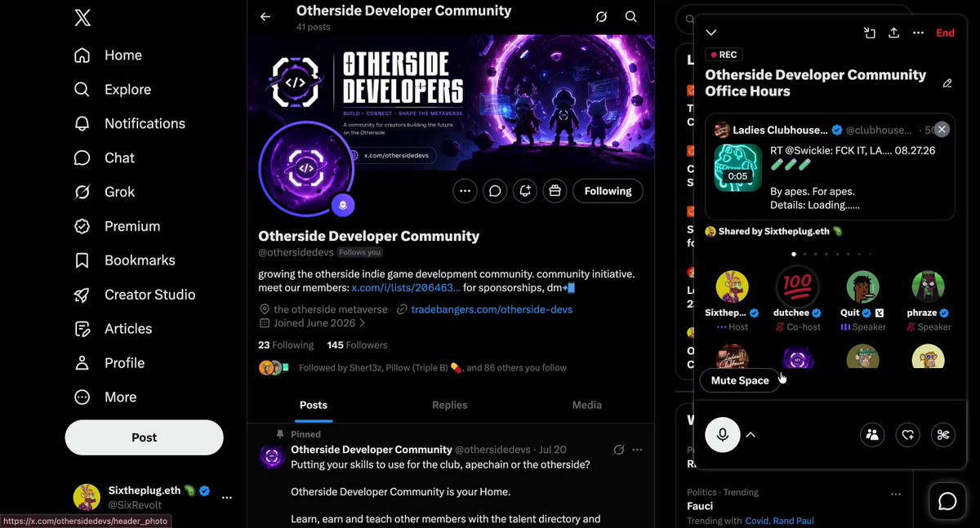
Task: Open the profile three-dots options menu
Action: (x=465, y=191)
